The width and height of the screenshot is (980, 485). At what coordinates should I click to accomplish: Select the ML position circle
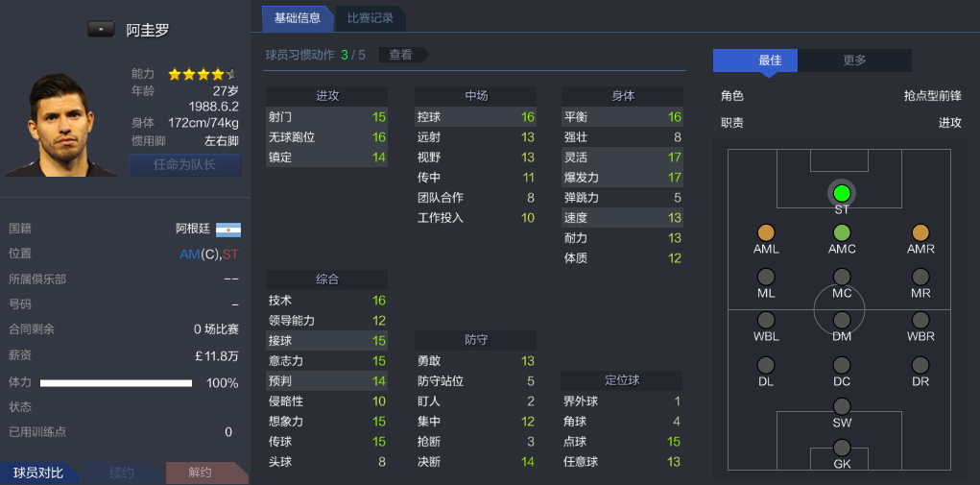pyautogui.click(x=766, y=277)
